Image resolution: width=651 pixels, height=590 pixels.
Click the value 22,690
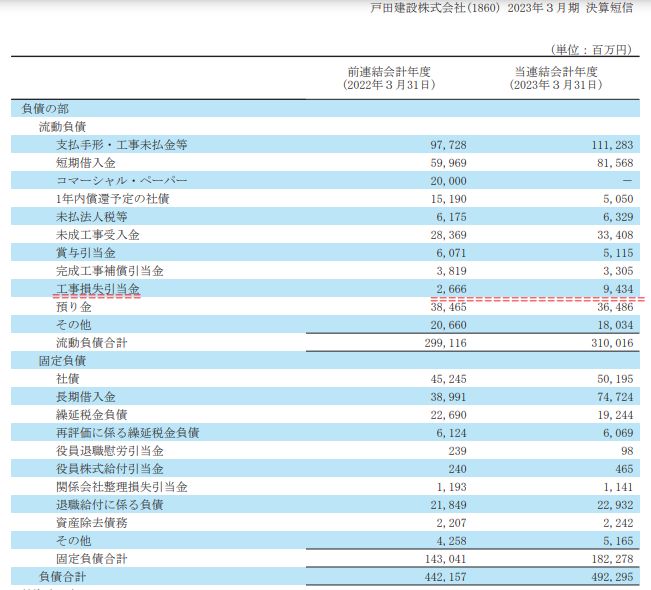pyautogui.click(x=448, y=415)
